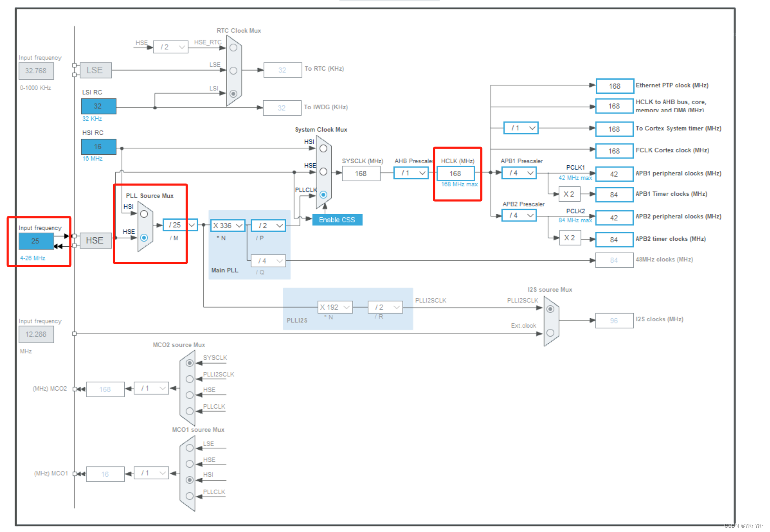This screenshot has height=532, width=770.
Task: Click the To RTC (KHz) value field
Action: pyautogui.click(x=282, y=70)
